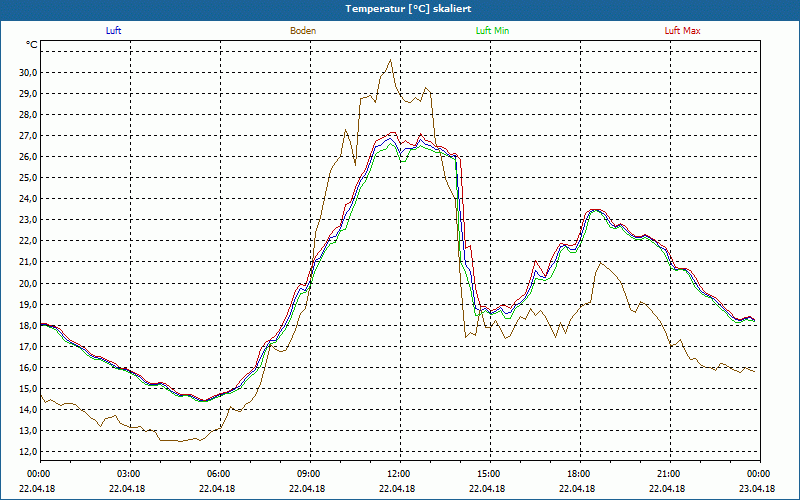Image resolution: width=800 pixels, height=500 pixels.
Task: Click the 12,0 y-axis value
Action: pos(29,452)
